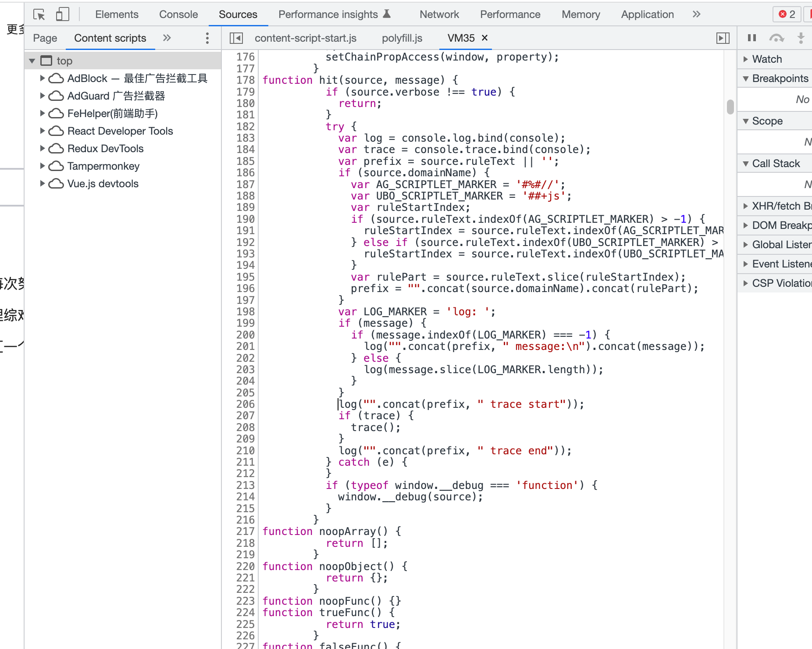Viewport: 812px width, 649px height.
Task: Click the red error count badge
Action: (787, 14)
